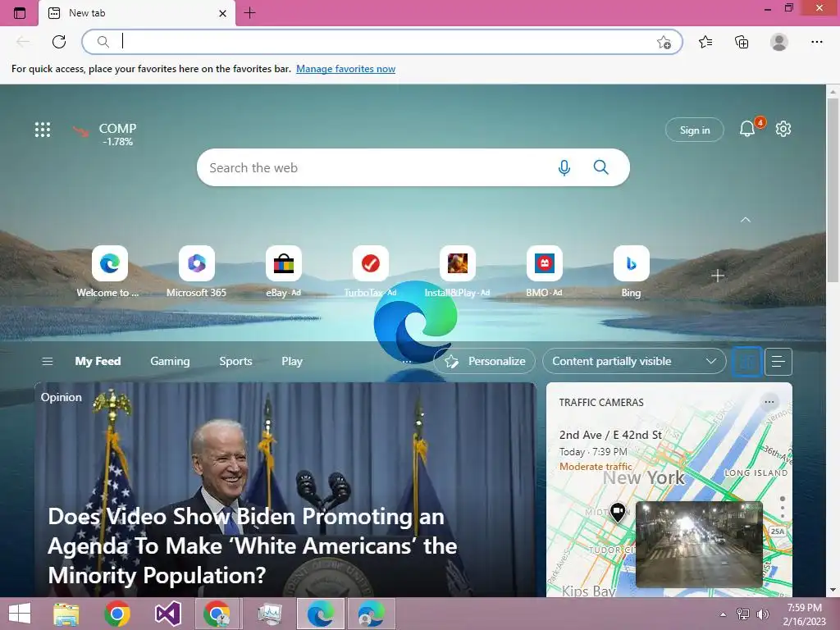Open the Biden opinion article headline
The width and height of the screenshot is (840, 630).
[x=253, y=546]
